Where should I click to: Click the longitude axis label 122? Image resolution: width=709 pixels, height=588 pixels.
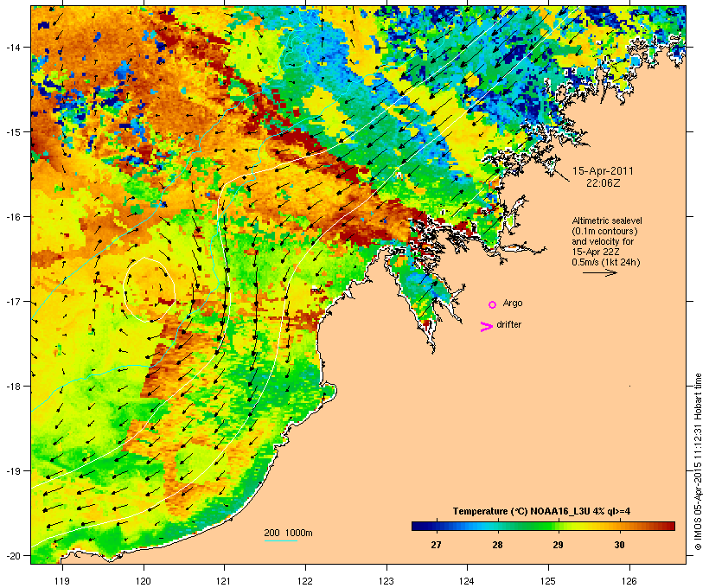click(305, 581)
